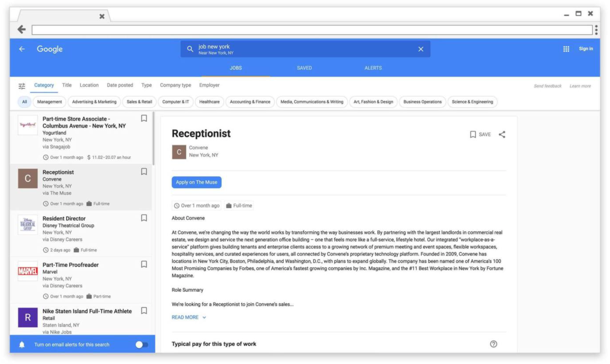The image size is (610, 364).
Task: Click the Convene logo in job details
Action: tap(179, 152)
